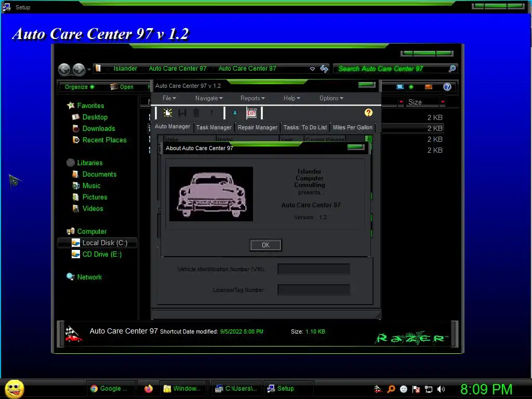Click the New record toolbar icon

[168, 113]
